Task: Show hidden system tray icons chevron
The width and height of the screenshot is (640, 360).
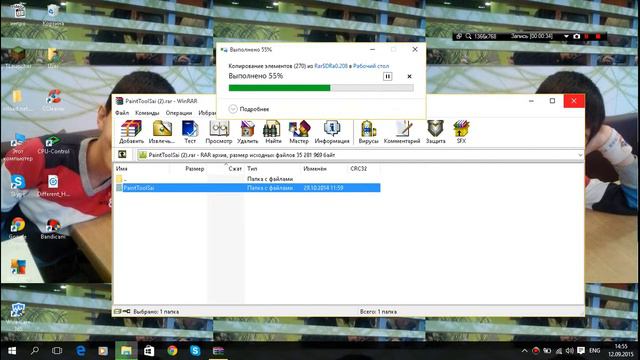Action: (525, 351)
